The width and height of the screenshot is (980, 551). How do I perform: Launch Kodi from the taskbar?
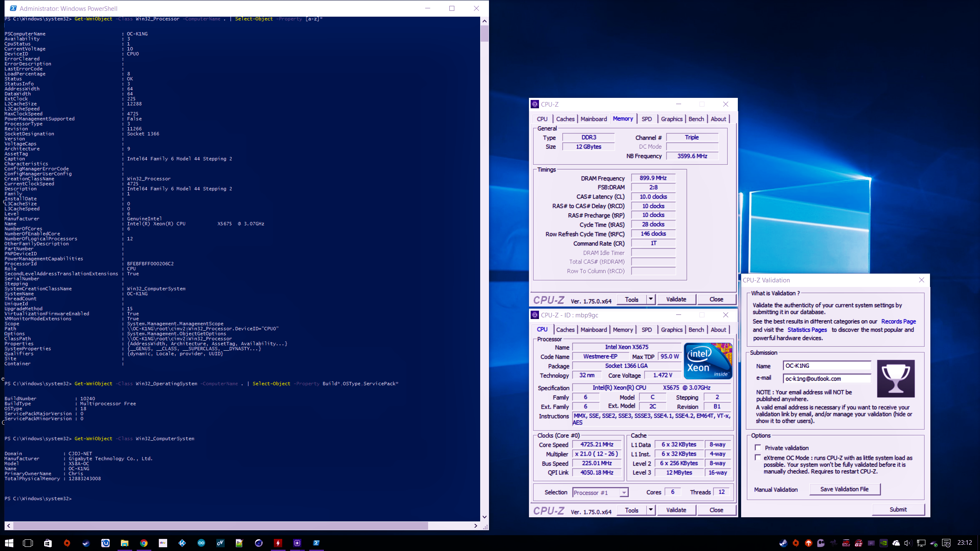click(182, 543)
